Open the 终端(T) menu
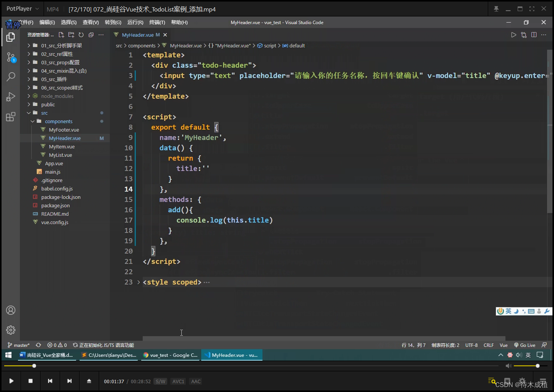The width and height of the screenshot is (554, 392). 157,23
